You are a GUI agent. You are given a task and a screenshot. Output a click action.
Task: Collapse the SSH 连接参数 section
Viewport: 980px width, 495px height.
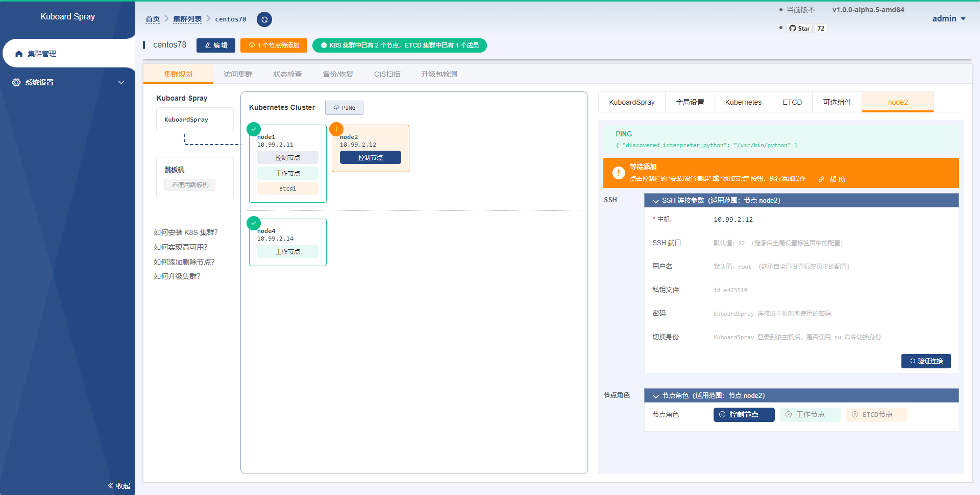(x=801, y=200)
